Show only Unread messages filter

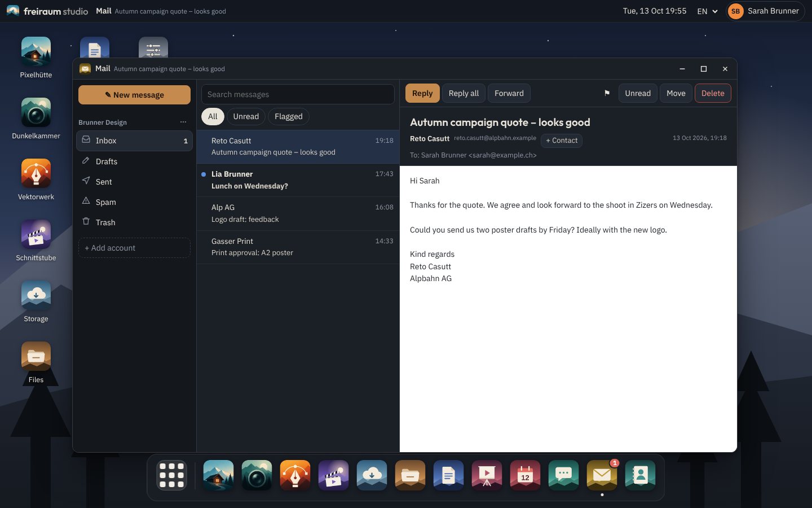[246, 116]
